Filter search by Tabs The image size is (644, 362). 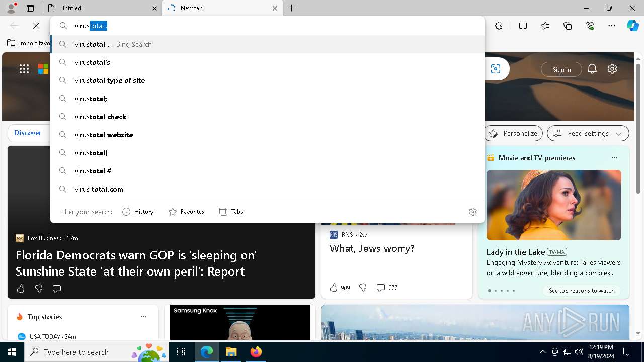231,212
